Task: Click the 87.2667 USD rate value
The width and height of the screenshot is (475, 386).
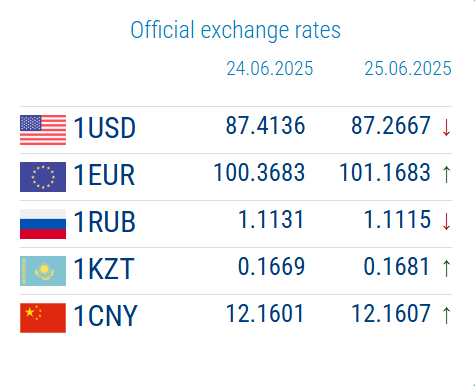Action: [x=391, y=126]
